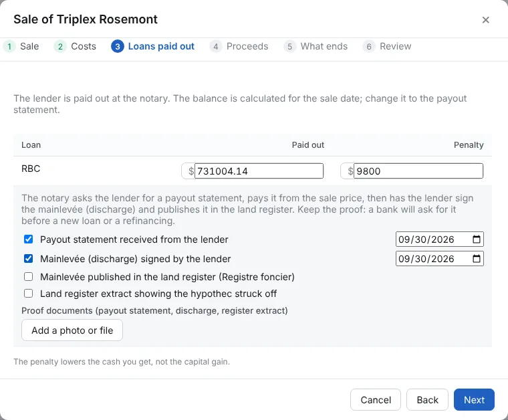Check Mainlevée published in the land register
Image resolution: width=508 pixels, height=420 pixels.
point(29,277)
